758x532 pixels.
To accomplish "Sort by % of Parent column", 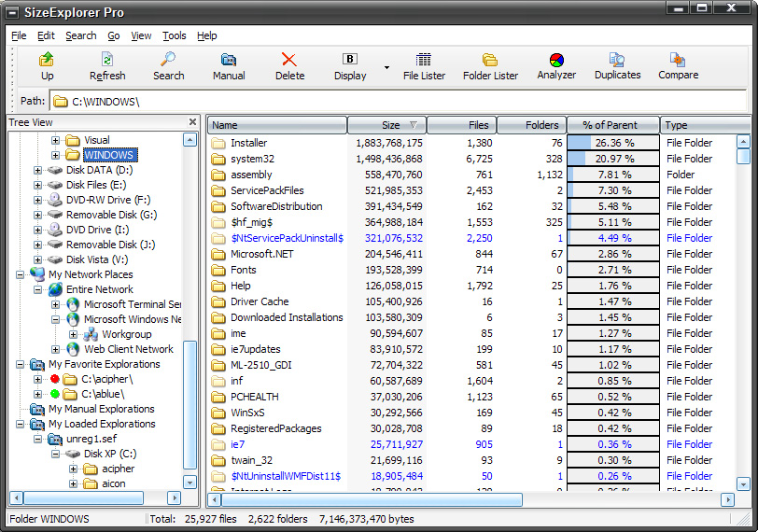I will [612, 125].
